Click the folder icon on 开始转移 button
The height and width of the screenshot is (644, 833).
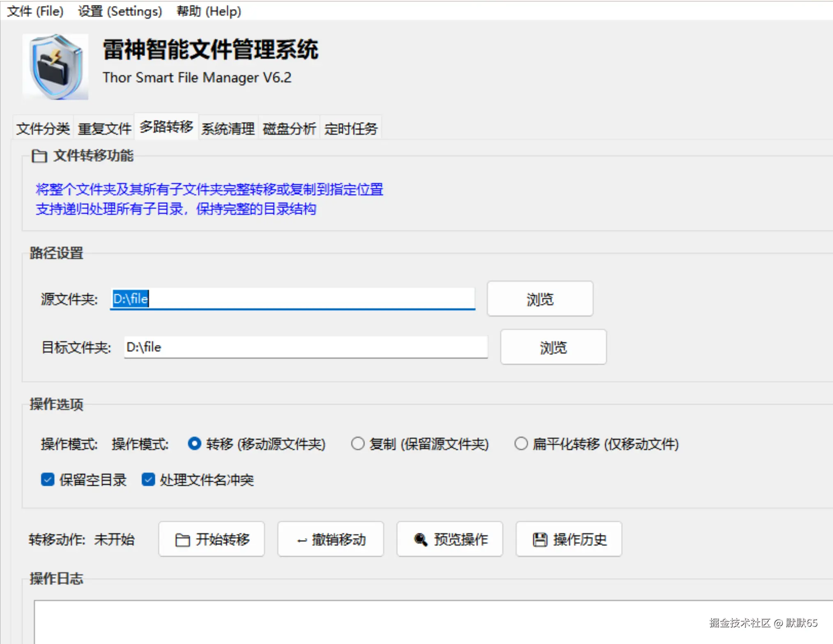point(182,540)
